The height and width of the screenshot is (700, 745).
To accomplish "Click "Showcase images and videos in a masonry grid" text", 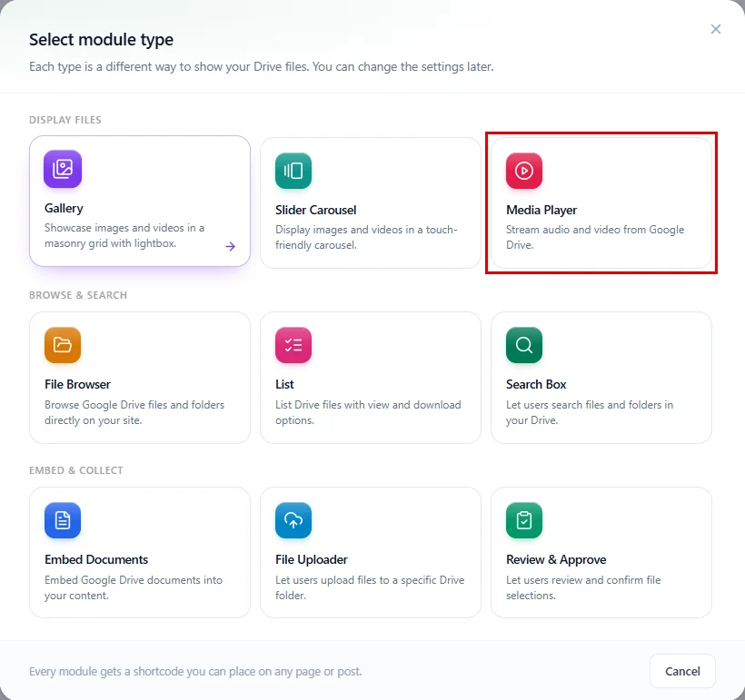I will click(x=124, y=235).
